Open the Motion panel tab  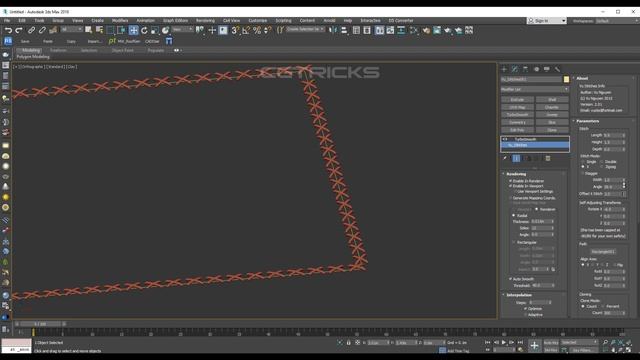536,69
